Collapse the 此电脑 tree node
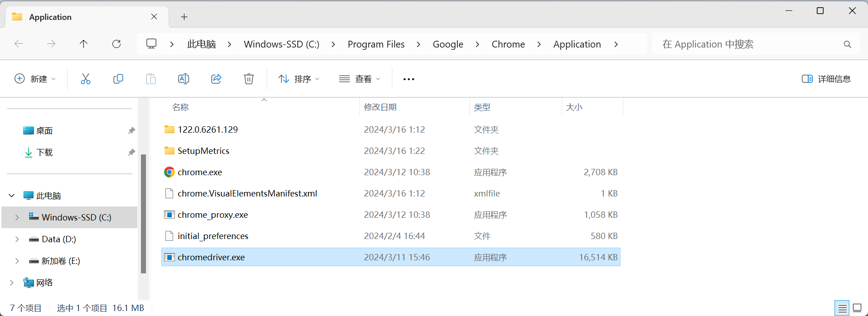868x316 pixels. tap(11, 196)
